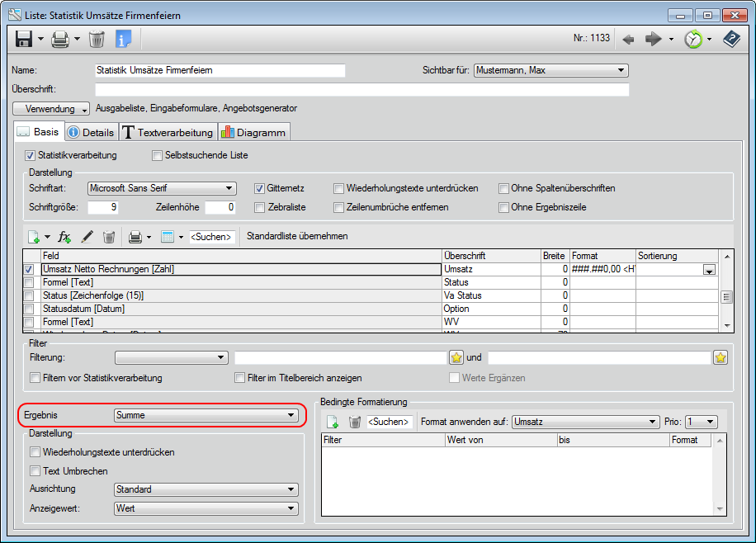Screen dimensions: 756x543
Task: Click the help book icon at top right
Action: pos(730,39)
